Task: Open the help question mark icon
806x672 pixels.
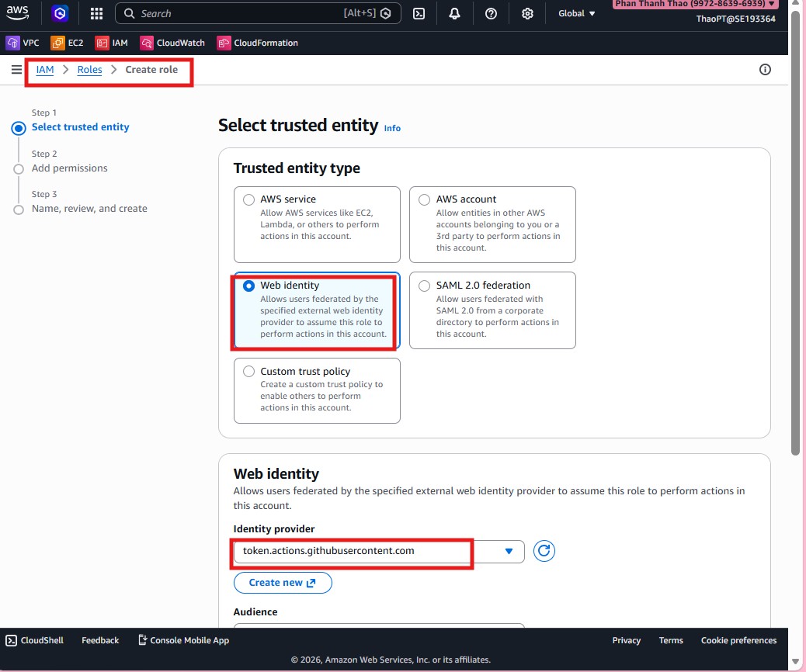Action: pos(491,13)
